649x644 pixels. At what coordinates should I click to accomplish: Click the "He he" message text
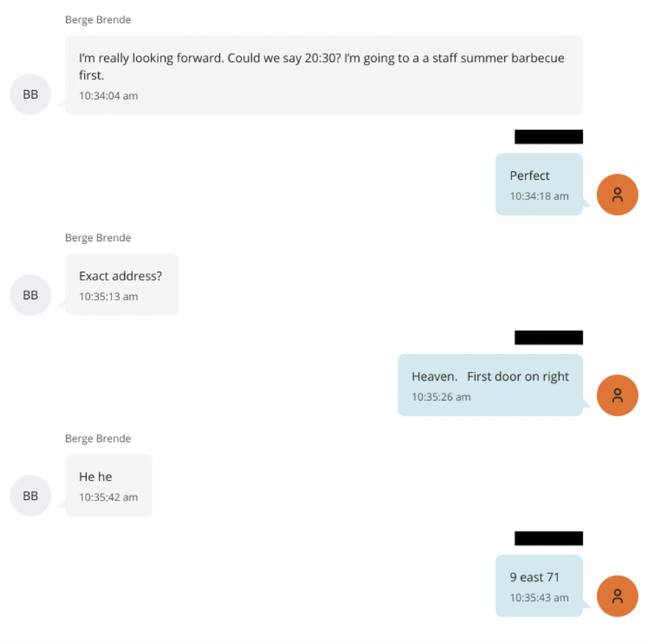click(96, 477)
